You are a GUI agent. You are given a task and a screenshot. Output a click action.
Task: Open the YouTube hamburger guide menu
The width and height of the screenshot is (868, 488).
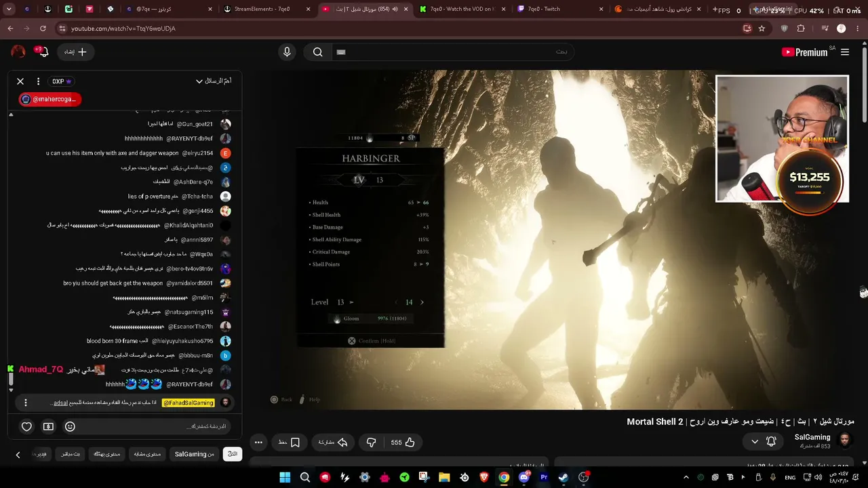845,52
